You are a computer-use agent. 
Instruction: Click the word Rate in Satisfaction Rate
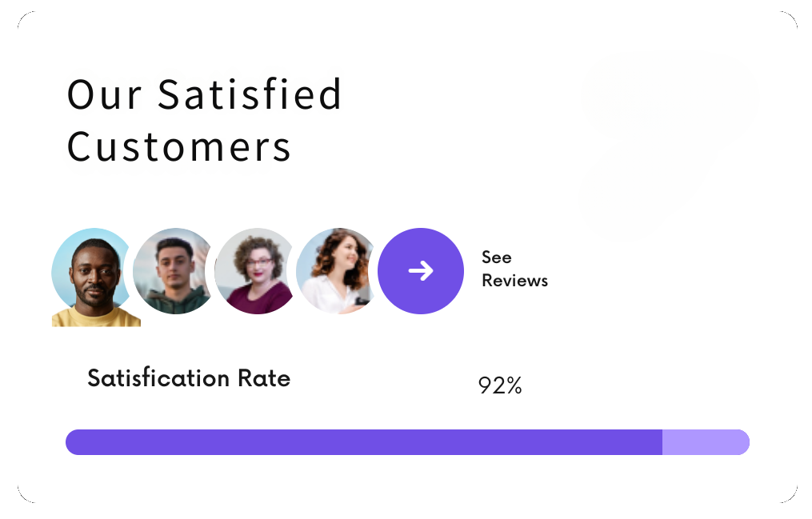point(263,378)
